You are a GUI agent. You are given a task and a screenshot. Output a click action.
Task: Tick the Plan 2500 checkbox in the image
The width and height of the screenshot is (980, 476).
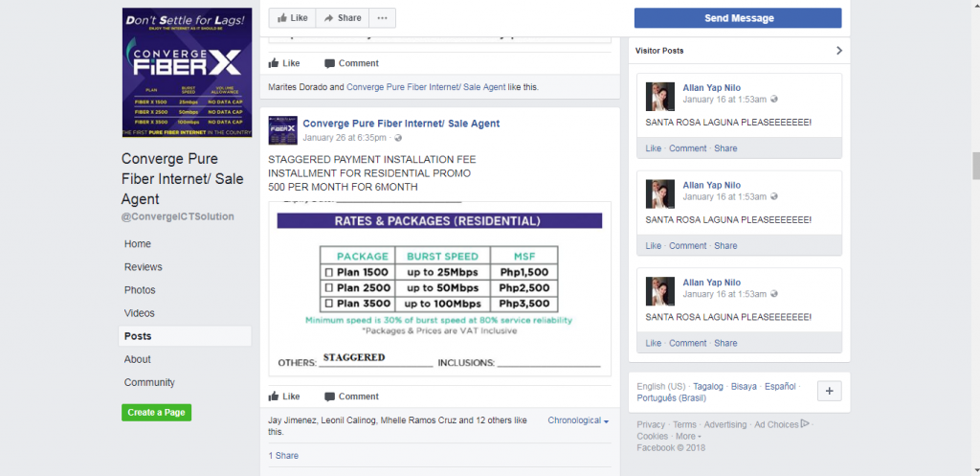click(x=328, y=288)
